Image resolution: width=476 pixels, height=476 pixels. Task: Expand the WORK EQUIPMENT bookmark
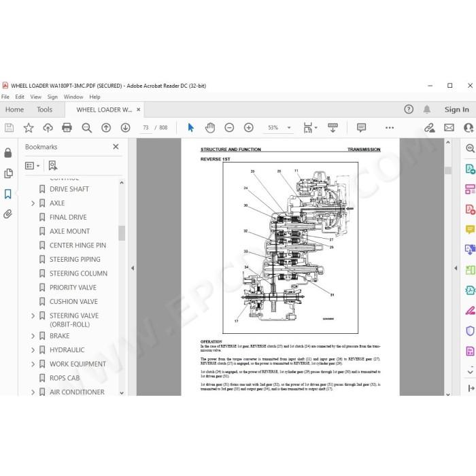[33, 364]
